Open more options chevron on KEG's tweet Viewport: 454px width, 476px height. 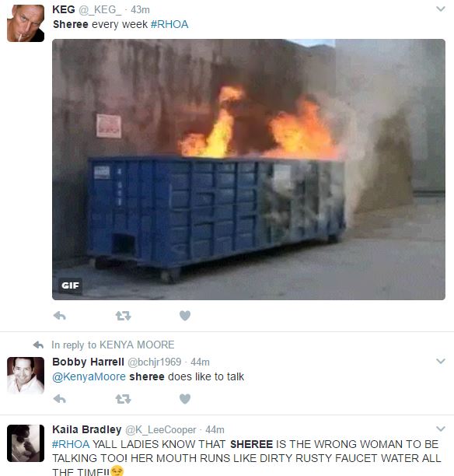[441, 9]
